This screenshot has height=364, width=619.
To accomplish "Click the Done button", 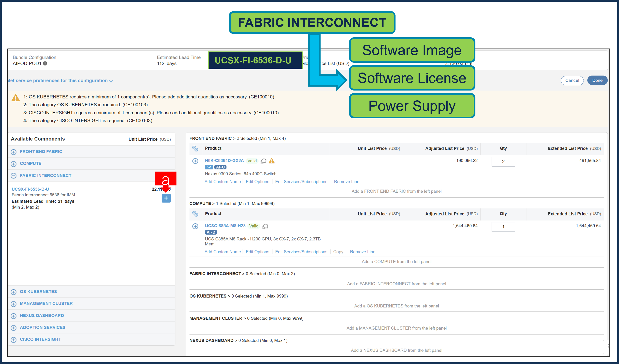I will tap(597, 80).
